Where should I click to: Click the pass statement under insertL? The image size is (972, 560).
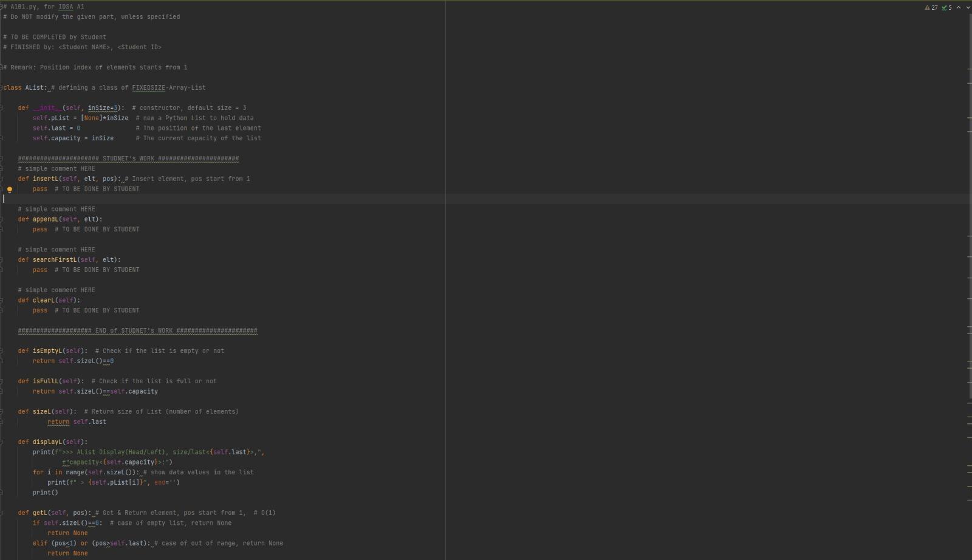pyautogui.click(x=40, y=189)
